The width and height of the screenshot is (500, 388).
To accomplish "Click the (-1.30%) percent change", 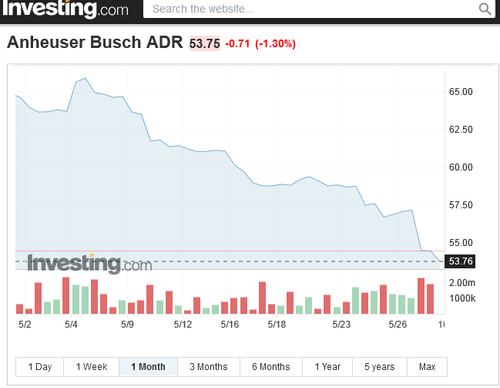I will 275,44.
